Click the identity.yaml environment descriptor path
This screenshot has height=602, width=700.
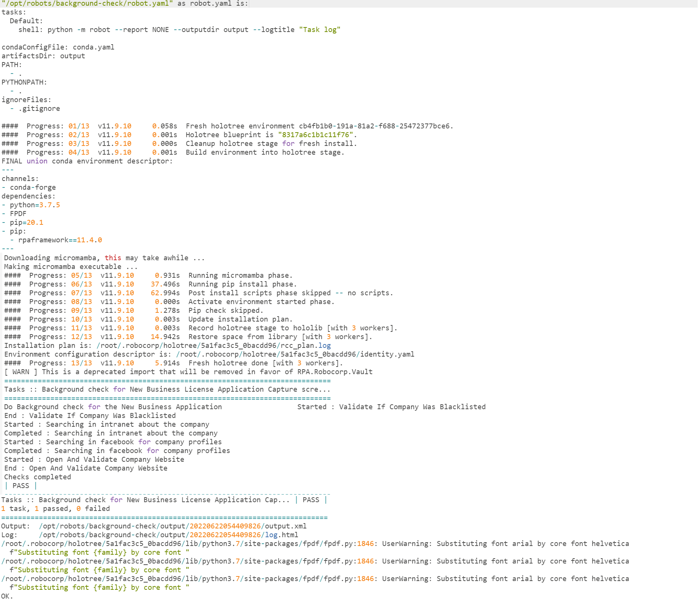[295, 354]
